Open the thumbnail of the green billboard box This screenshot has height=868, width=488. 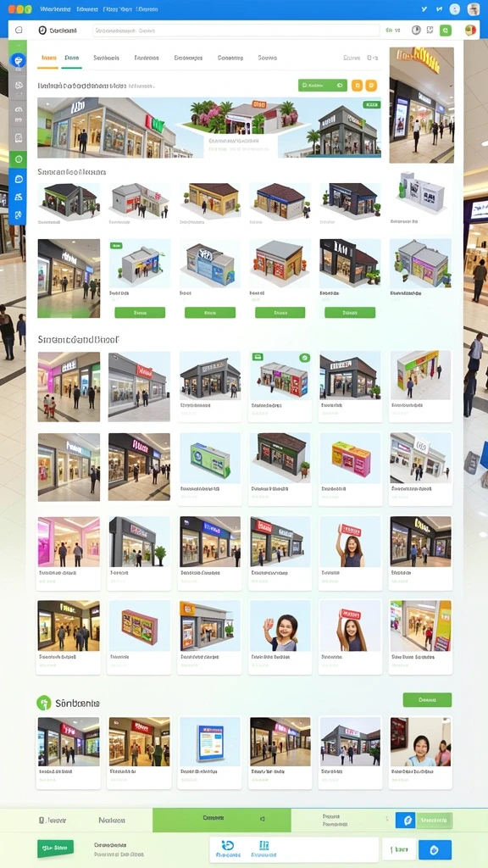pyautogui.click(x=210, y=460)
